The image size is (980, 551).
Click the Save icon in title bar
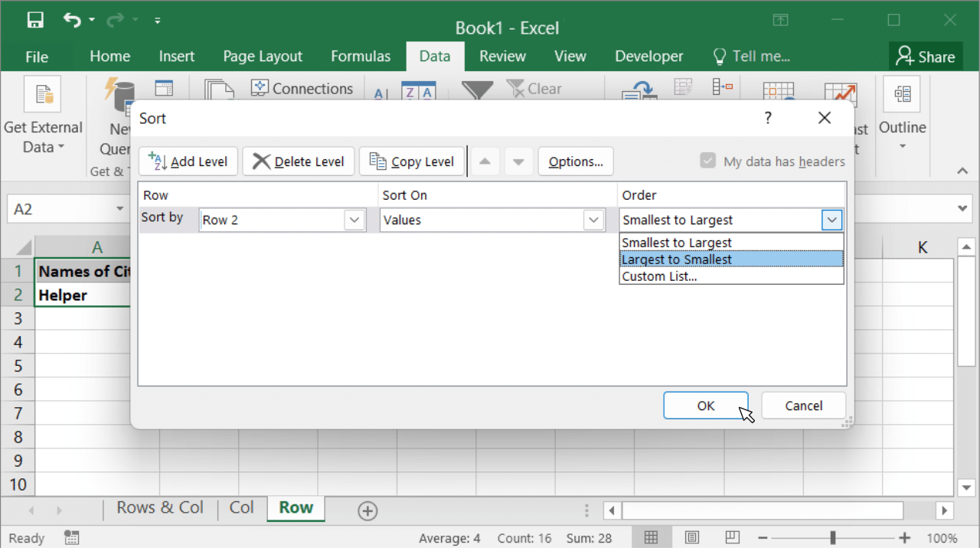point(35,21)
